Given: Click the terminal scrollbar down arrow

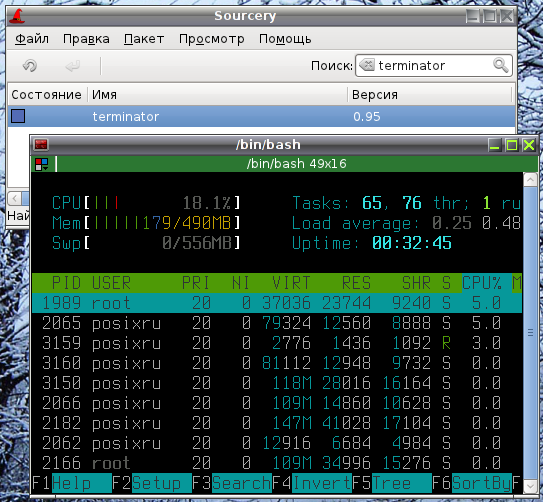Looking at the screenshot, I should tap(530, 486).
